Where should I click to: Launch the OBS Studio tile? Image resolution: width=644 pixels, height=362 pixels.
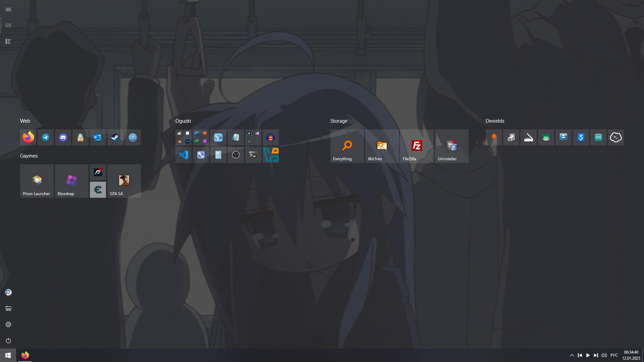pos(236,155)
